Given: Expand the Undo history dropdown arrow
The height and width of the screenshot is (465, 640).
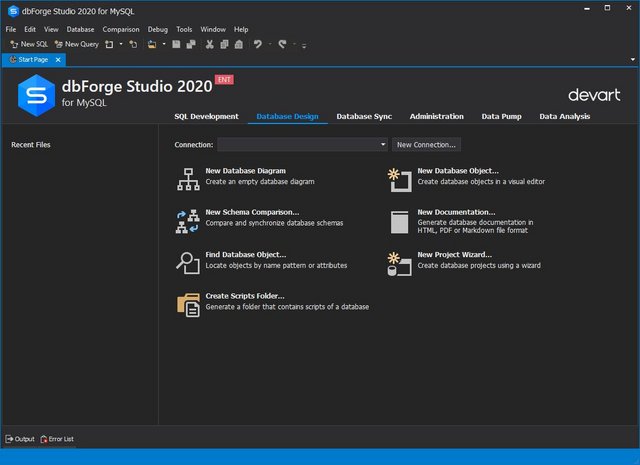Looking at the screenshot, I should pyautogui.click(x=270, y=44).
